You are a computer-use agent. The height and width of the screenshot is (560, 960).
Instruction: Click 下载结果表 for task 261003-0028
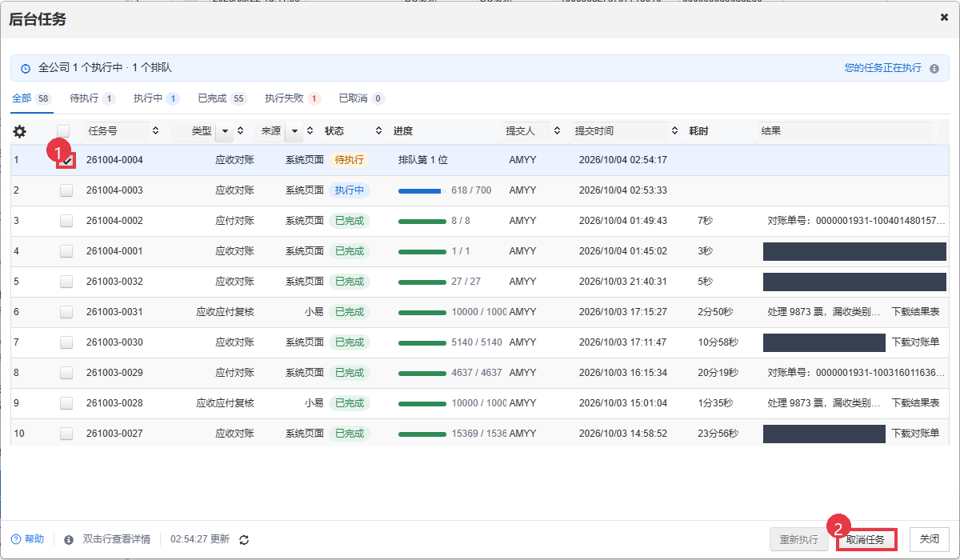click(915, 403)
